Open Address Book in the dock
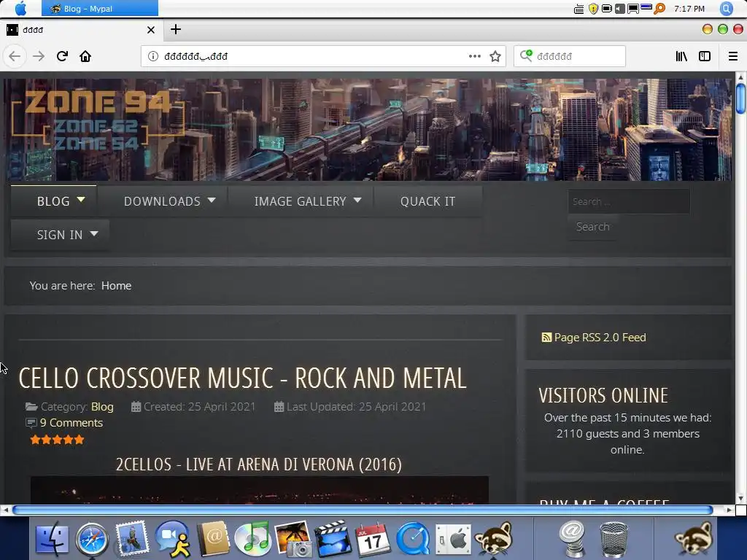 [213, 539]
